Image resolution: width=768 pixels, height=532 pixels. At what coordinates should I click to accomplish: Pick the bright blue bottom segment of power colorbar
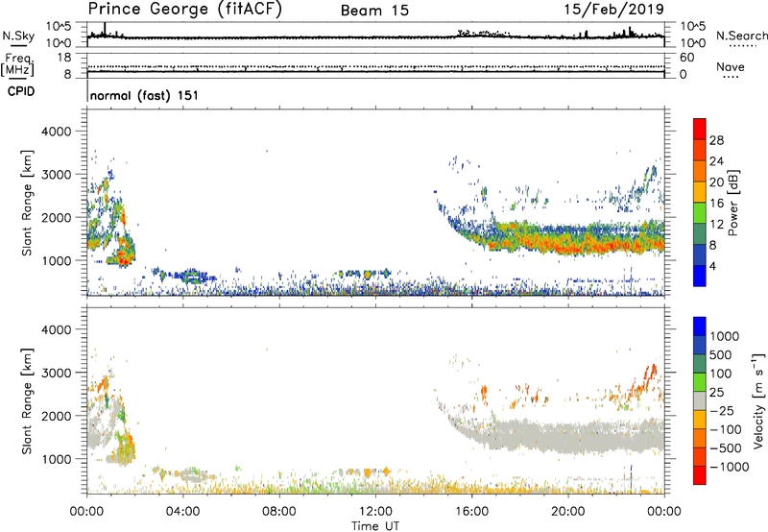pos(700,277)
